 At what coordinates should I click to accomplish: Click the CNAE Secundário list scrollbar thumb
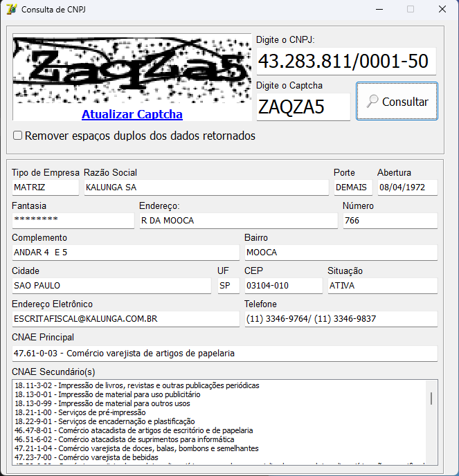tap(431, 399)
